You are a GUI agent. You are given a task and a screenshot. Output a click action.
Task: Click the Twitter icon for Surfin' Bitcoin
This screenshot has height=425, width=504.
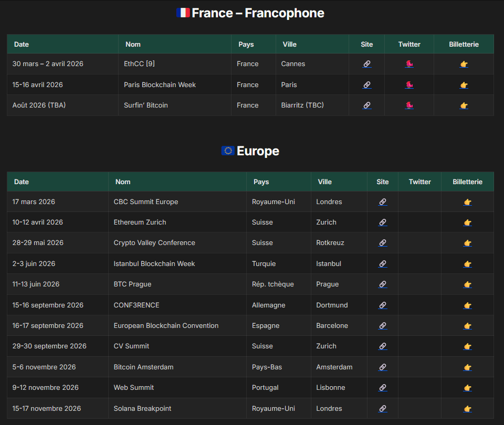click(x=409, y=105)
